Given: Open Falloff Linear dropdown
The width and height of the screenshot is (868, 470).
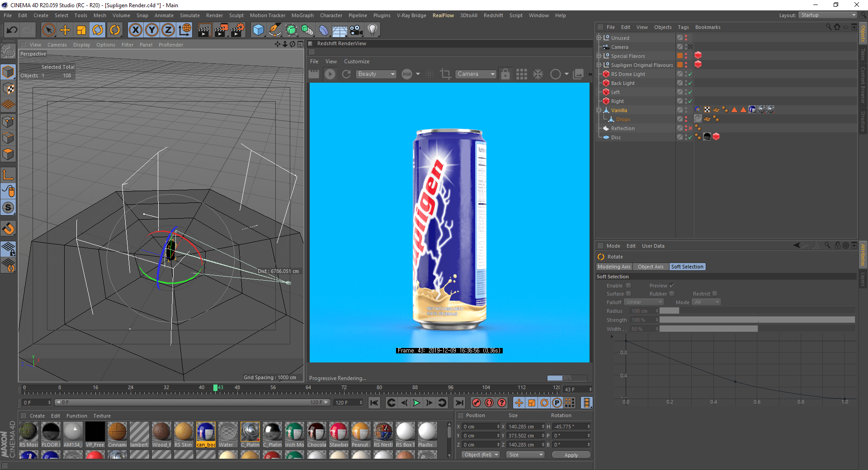Looking at the screenshot, I should (x=644, y=302).
